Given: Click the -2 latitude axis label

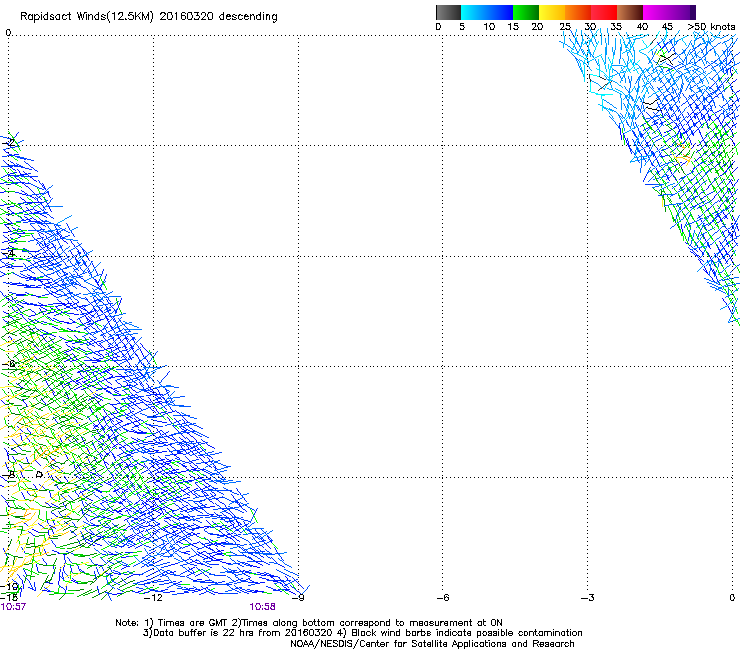Looking at the screenshot, I should [x=9, y=142].
